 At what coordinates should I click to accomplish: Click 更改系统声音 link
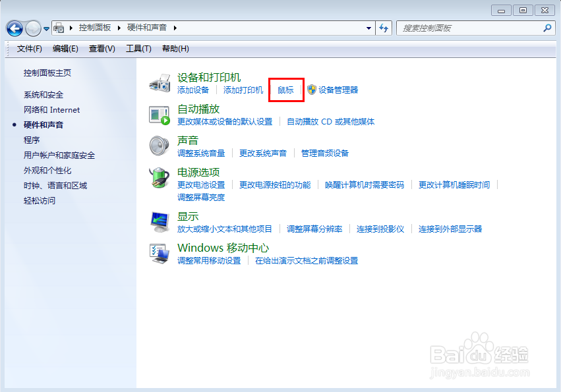pos(263,154)
